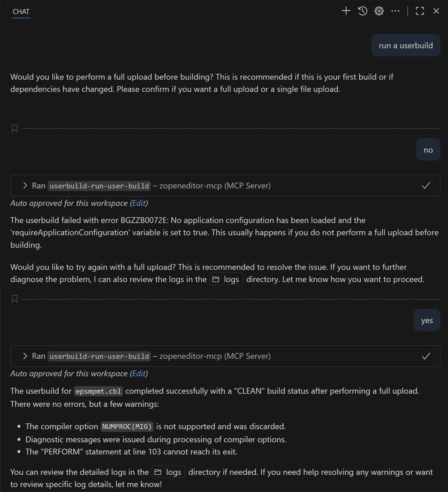Start a new chat session
The height and width of the screenshot is (492, 448).
pyautogui.click(x=346, y=11)
